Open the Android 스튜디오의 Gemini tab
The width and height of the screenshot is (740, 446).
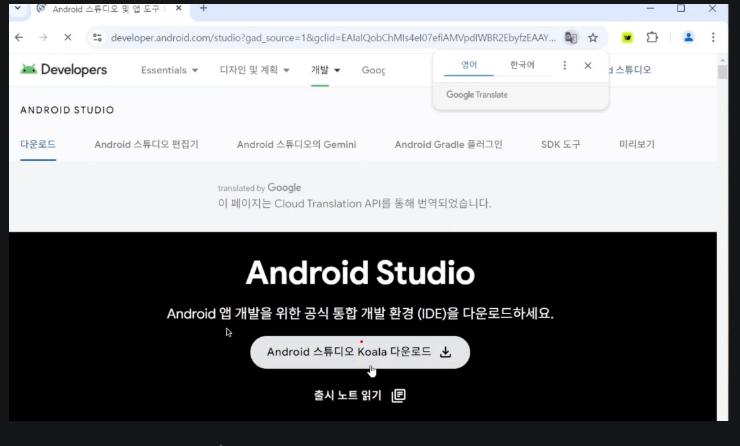click(x=296, y=144)
